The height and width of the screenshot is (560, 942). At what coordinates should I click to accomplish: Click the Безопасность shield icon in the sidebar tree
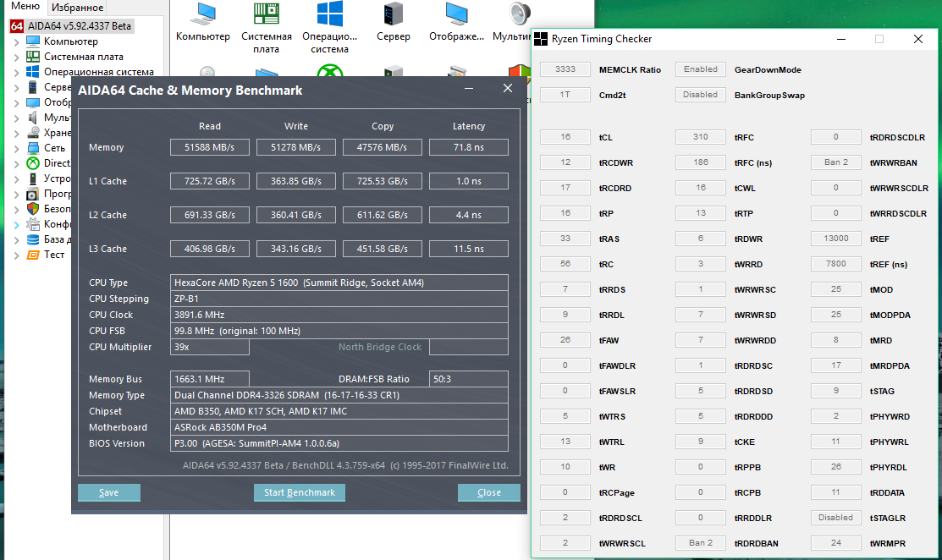(33, 209)
